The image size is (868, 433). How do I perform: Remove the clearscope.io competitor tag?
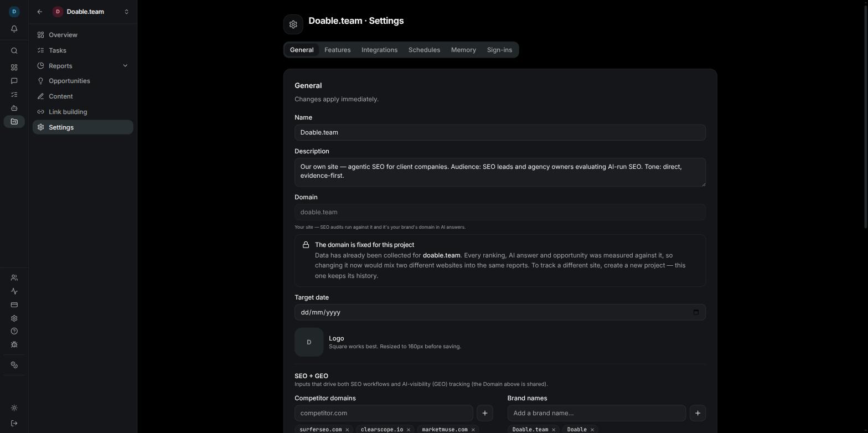pyautogui.click(x=409, y=430)
